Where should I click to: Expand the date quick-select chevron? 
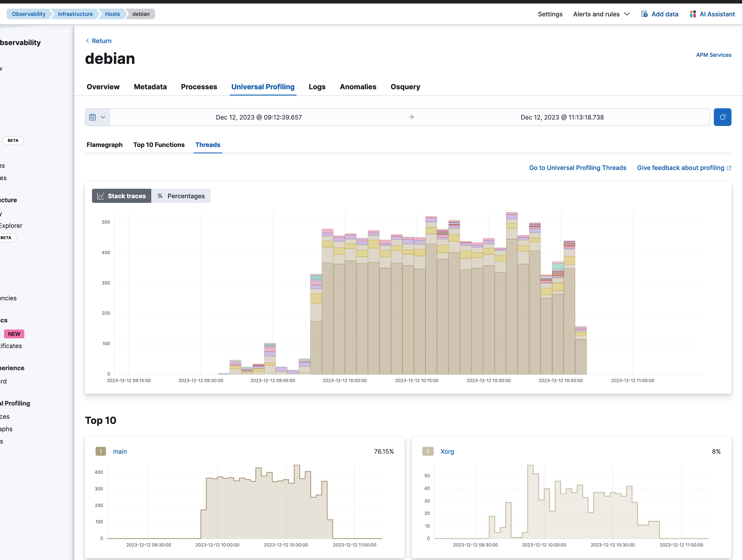pyautogui.click(x=103, y=117)
